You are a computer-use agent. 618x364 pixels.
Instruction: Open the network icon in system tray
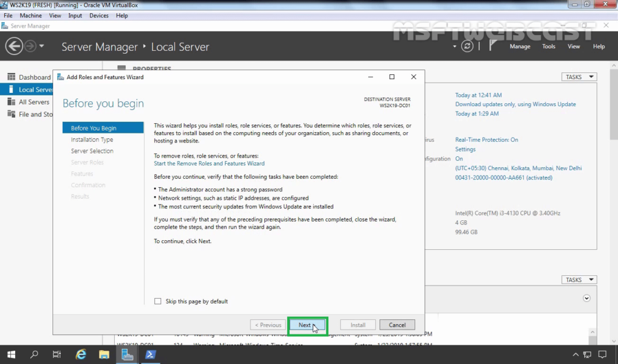(x=587, y=354)
